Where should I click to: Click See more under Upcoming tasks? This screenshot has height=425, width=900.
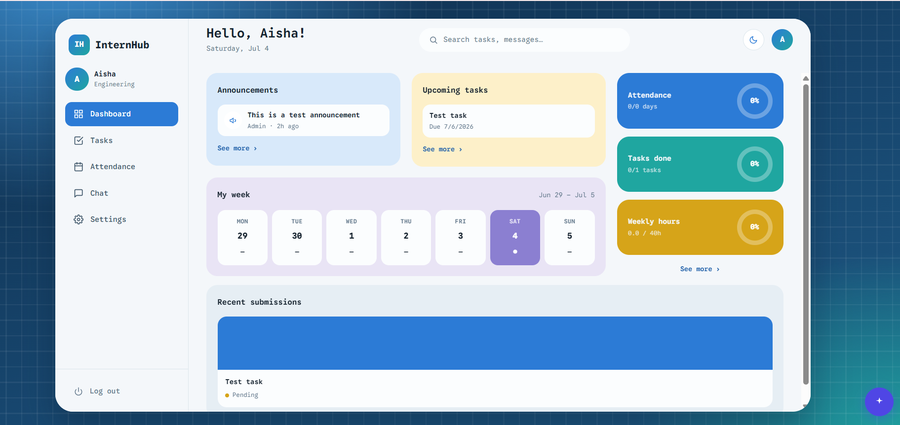[443, 149]
